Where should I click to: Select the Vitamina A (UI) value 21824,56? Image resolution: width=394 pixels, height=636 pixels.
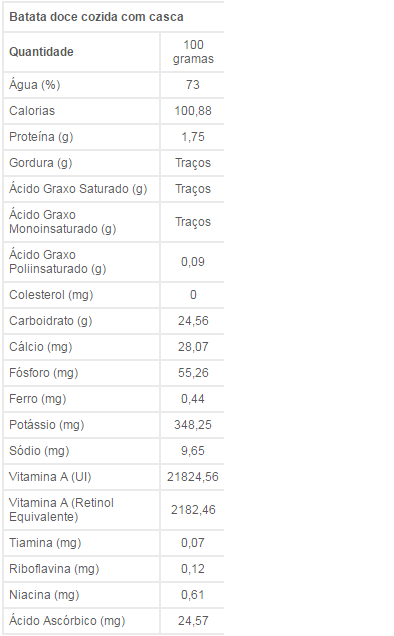(193, 477)
